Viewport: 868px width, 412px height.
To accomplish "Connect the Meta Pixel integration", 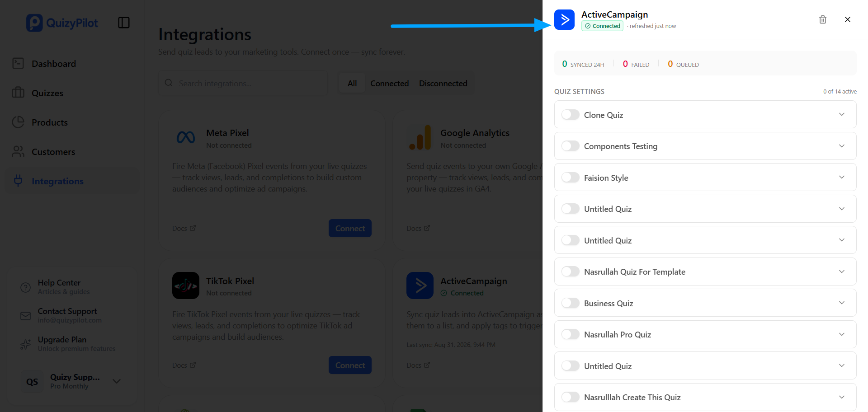I will point(350,229).
